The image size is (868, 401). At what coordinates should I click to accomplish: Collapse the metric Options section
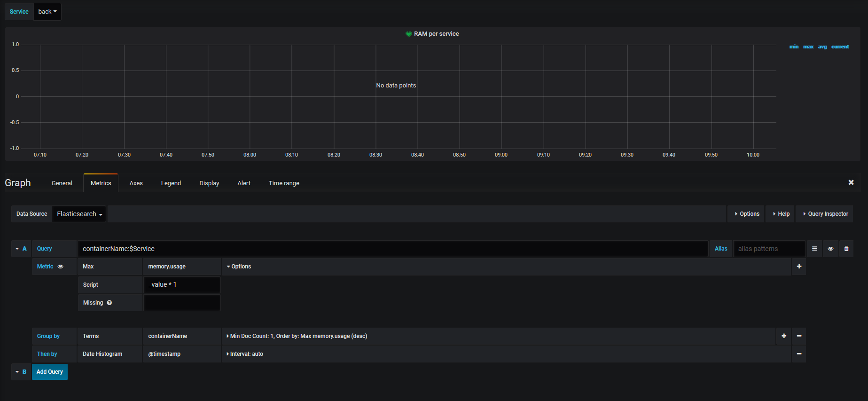coord(239,267)
